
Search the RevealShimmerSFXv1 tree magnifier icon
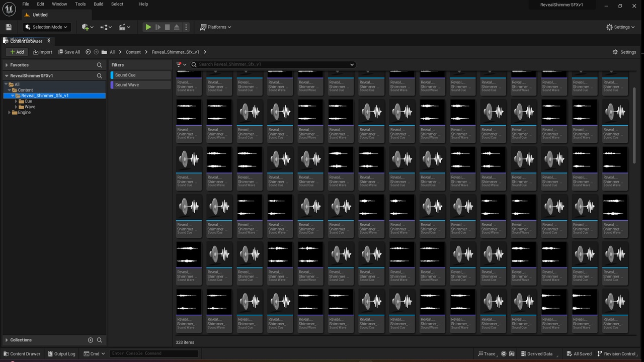100,76
